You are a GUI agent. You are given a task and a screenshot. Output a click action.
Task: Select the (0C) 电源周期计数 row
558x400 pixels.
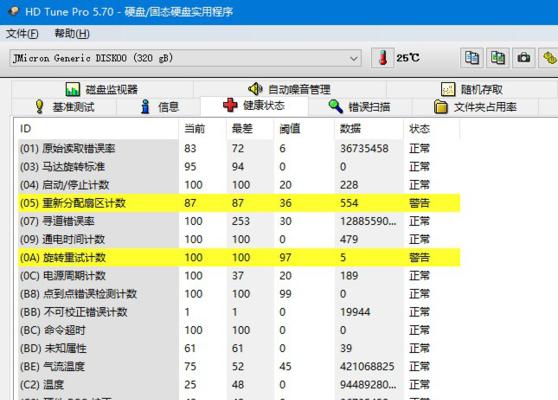(239, 275)
